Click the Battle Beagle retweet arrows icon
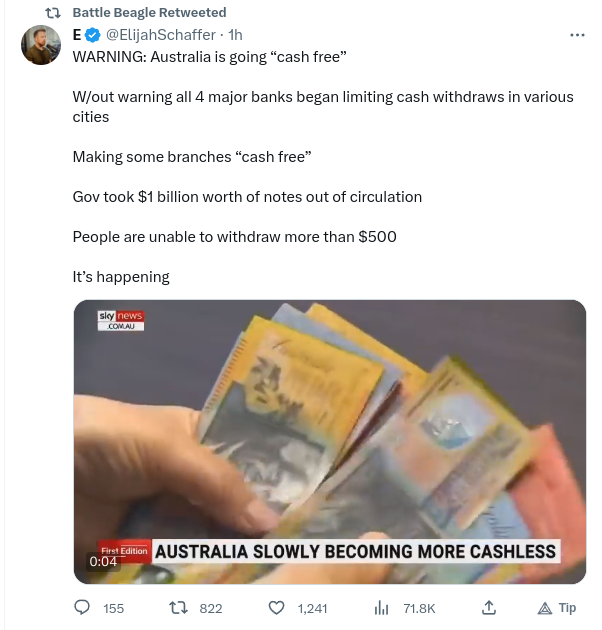The width and height of the screenshot is (602, 630). tap(53, 13)
